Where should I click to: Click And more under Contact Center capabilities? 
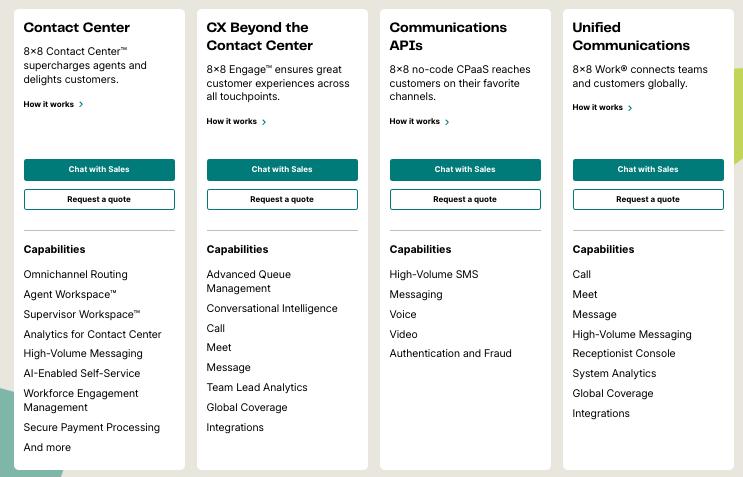pos(47,448)
